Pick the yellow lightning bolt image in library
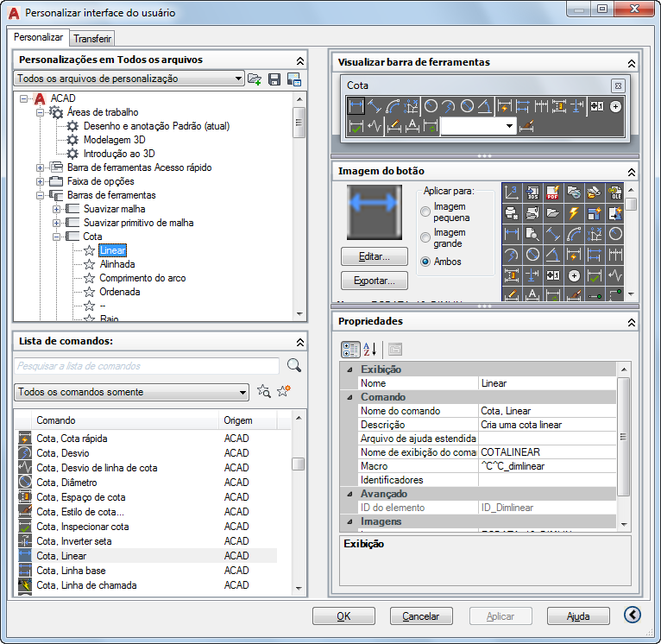 pos(573,213)
